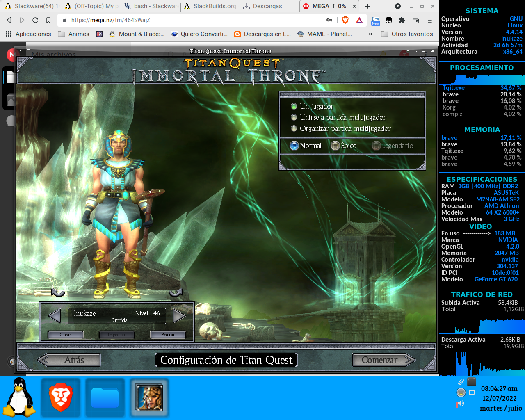
Task: Open the Otros favoritos folder
Action: click(407, 34)
